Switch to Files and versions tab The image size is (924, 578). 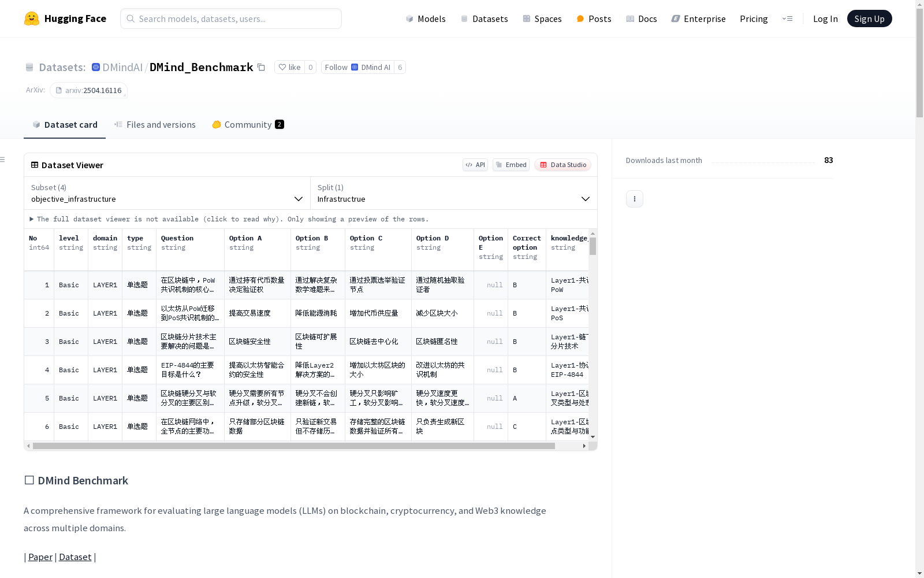coord(155,124)
